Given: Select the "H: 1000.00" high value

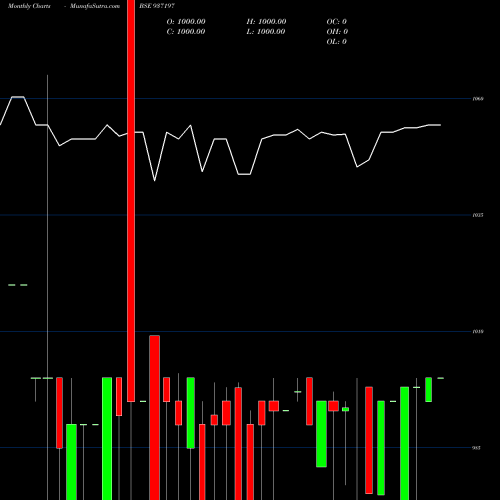Looking at the screenshot, I should click(266, 22).
